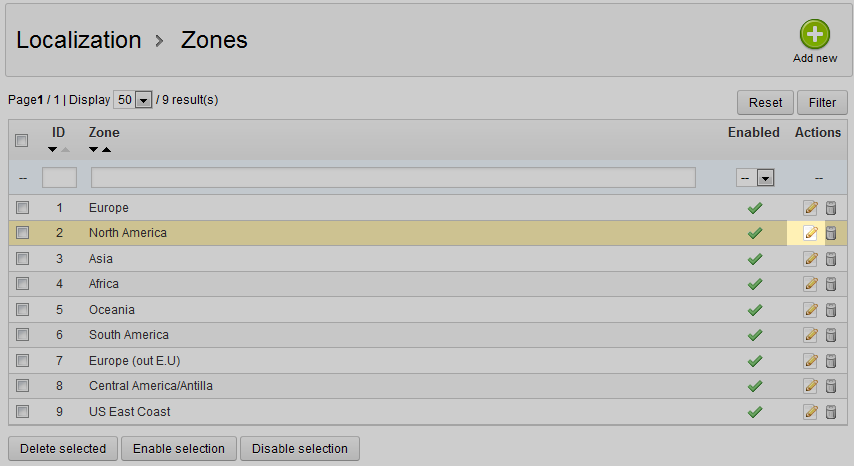Focus the Zone name filter field
This screenshot has width=854, height=466.
393,178
